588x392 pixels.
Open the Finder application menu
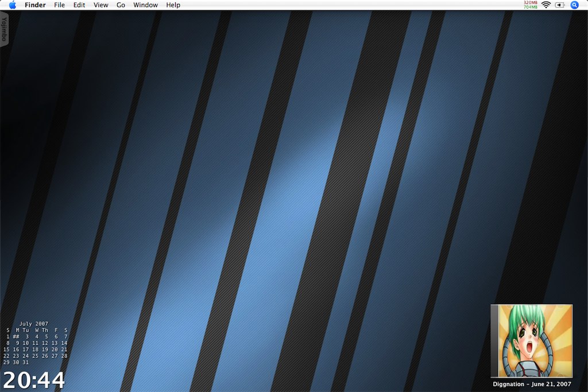[x=35, y=5]
